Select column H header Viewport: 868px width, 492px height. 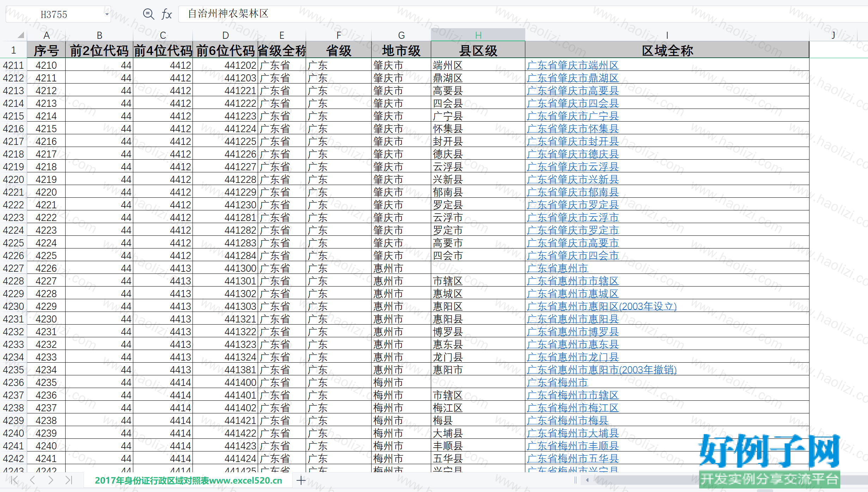click(x=478, y=35)
